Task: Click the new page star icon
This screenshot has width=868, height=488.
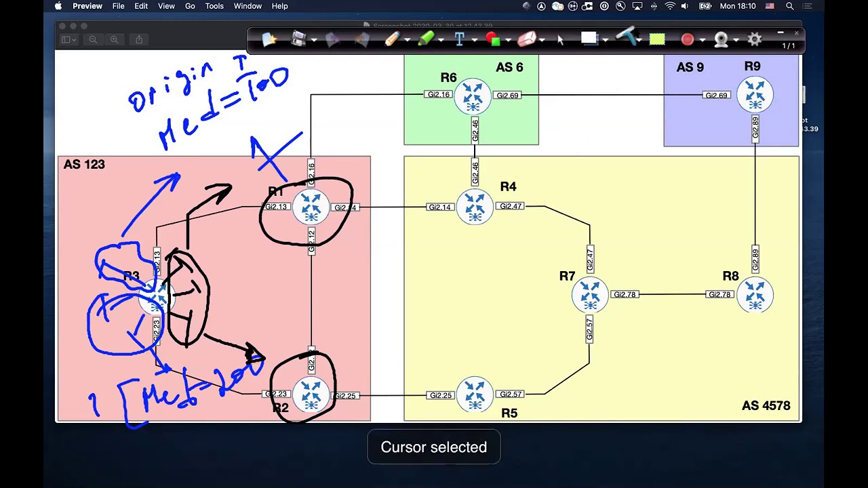Action: click(x=269, y=39)
